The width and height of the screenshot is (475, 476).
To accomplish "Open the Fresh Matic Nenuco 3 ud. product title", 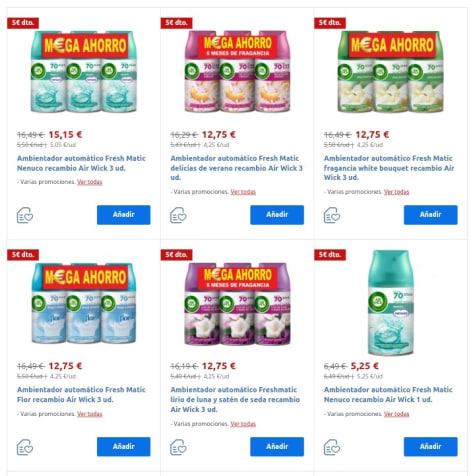I will 81,163.
